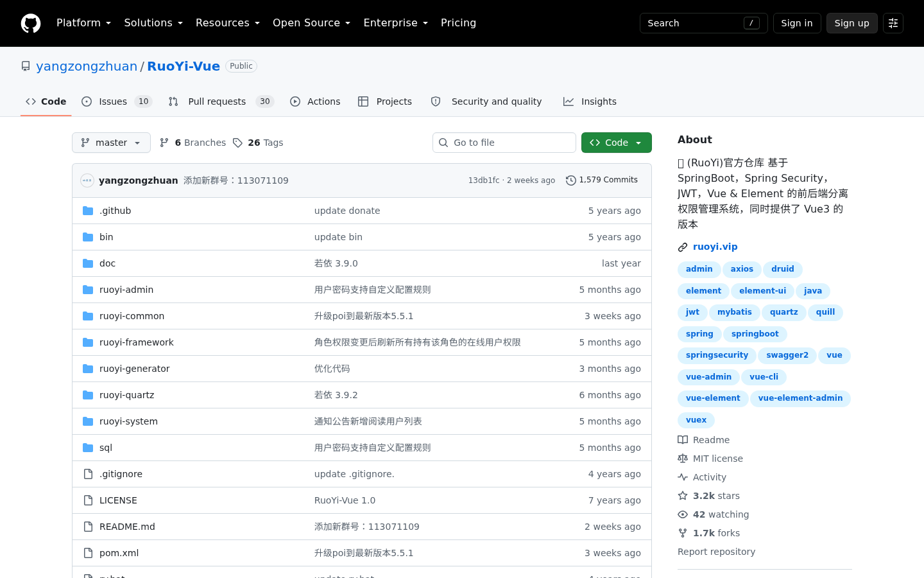
Task: Switch to the Issues tab
Action: point(117,101)
